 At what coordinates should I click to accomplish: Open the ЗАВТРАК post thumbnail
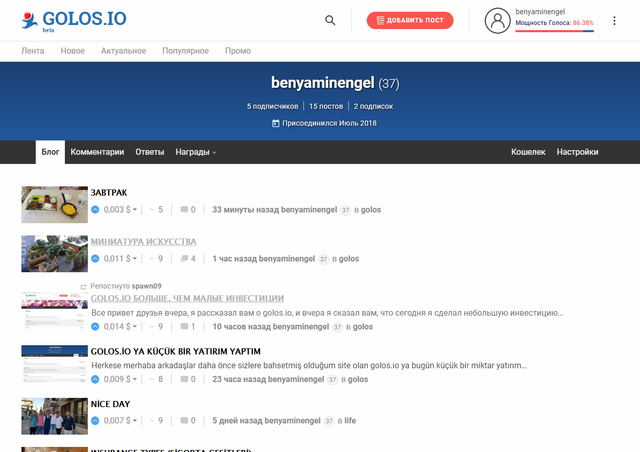click(x=55, y=205)
